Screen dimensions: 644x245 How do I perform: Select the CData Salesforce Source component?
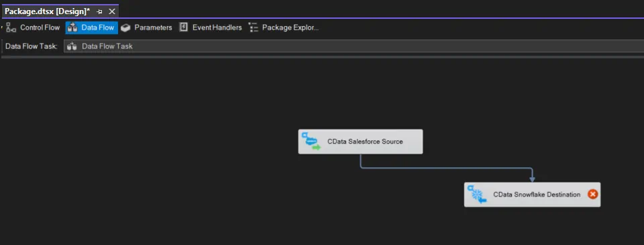pos(360,142)
